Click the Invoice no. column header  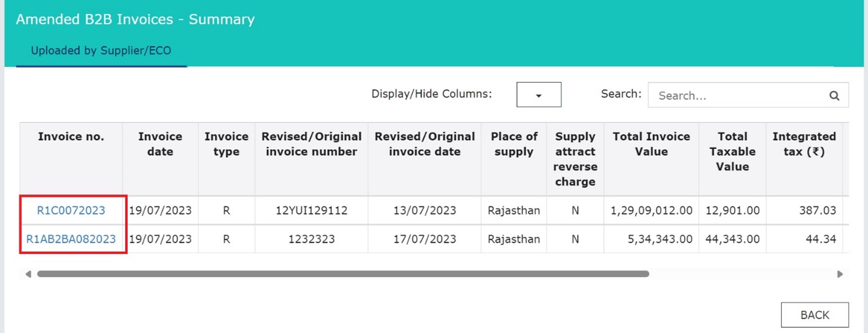click(71, 137)
